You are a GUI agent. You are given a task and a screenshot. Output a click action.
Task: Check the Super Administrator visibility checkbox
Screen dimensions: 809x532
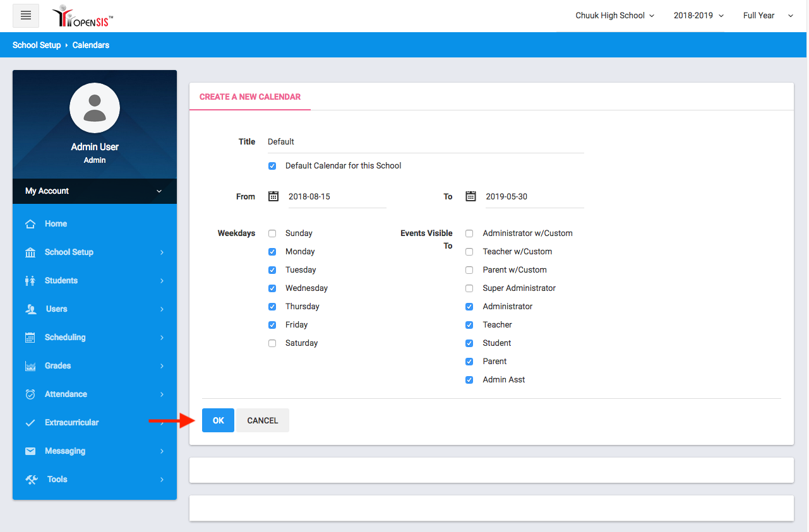(x=469, y=288)
